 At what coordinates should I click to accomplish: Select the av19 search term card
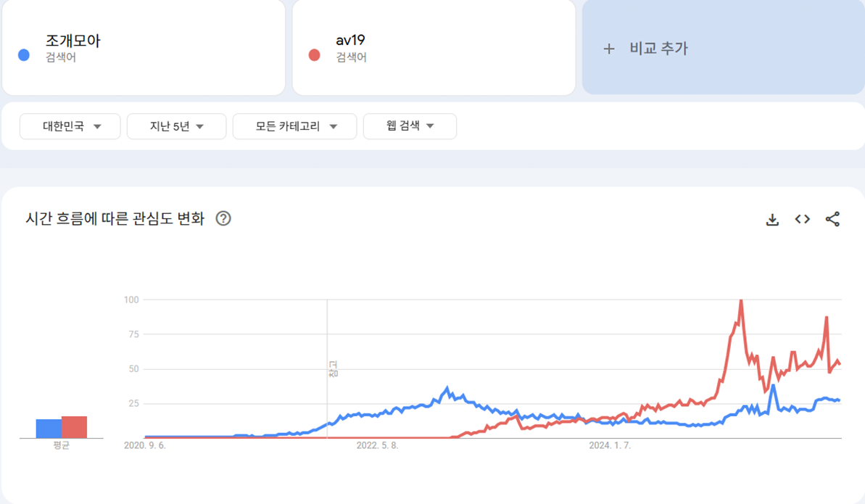point(434,48)
